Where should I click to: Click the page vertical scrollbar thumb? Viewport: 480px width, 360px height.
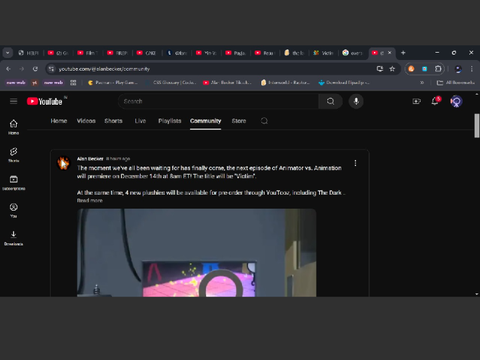click(477, 126)
